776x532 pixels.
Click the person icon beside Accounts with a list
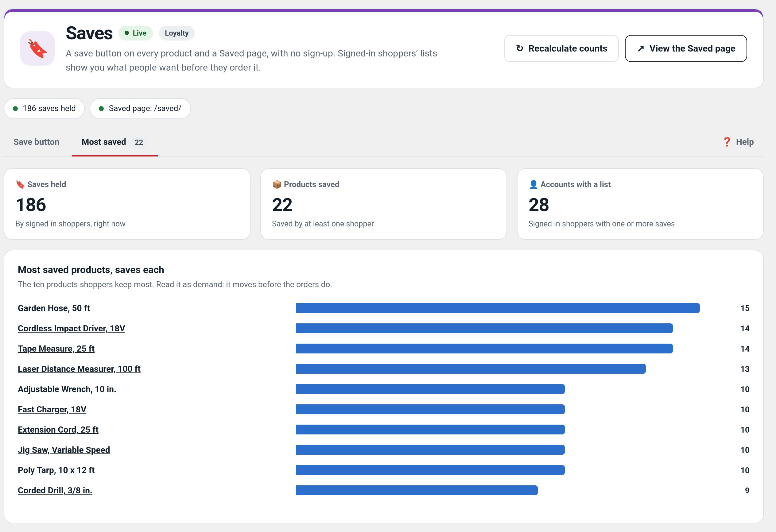(533, 184)
